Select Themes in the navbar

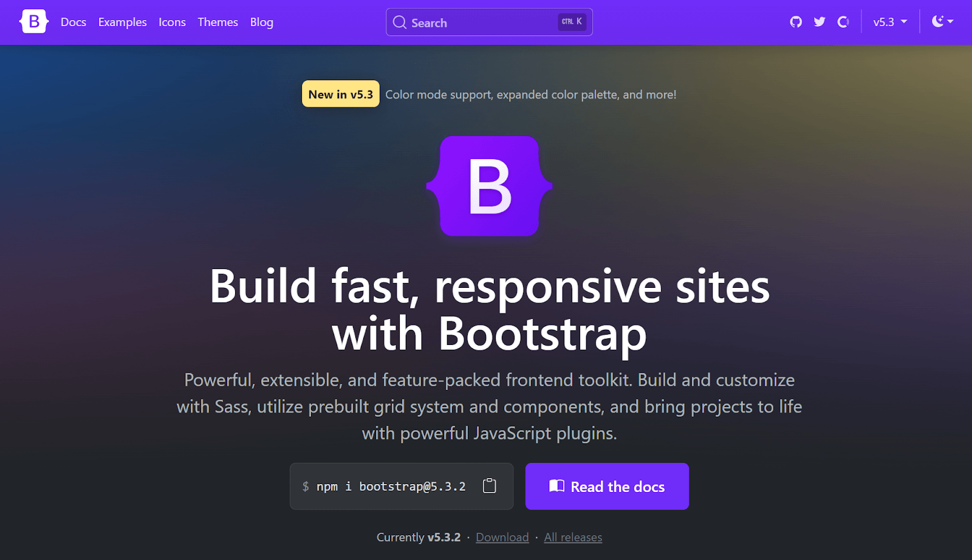pos(217,22)
